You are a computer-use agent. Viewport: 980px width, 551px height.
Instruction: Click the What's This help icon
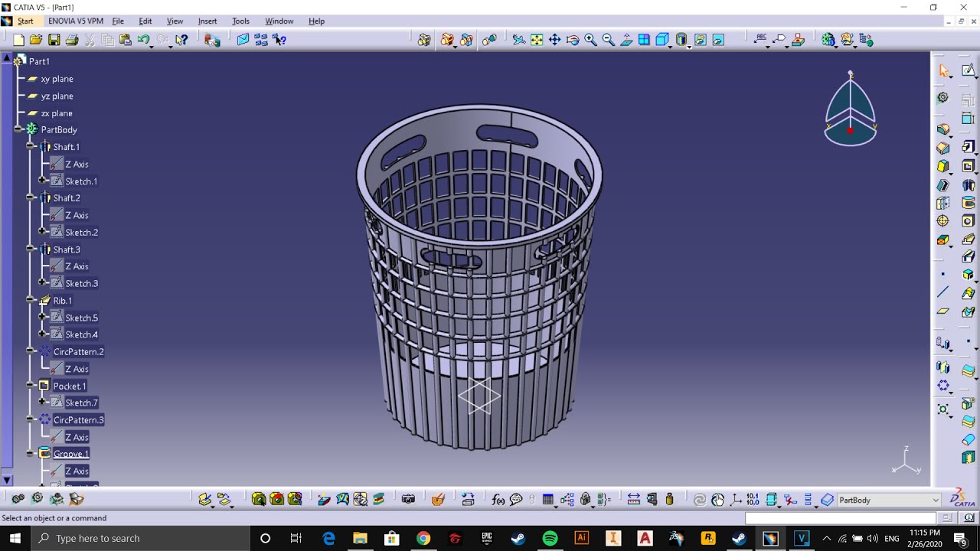click(x=181, y=40)
